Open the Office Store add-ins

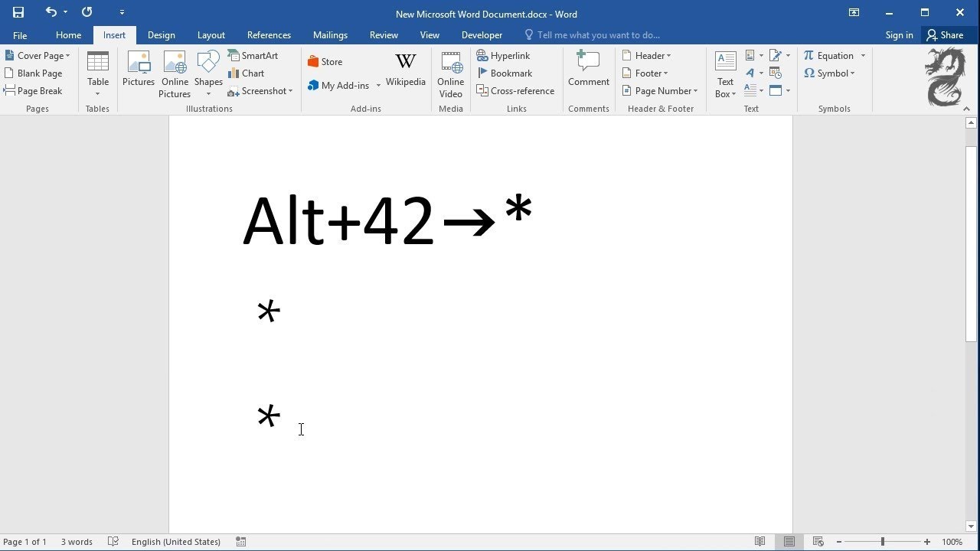pos(325,62)
